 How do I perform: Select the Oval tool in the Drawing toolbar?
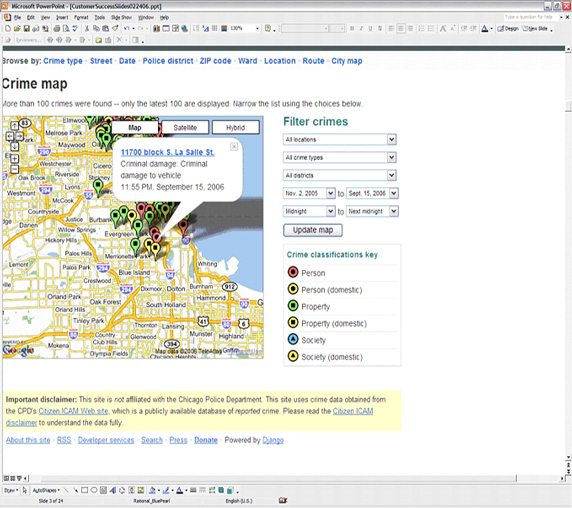point(94,490)
